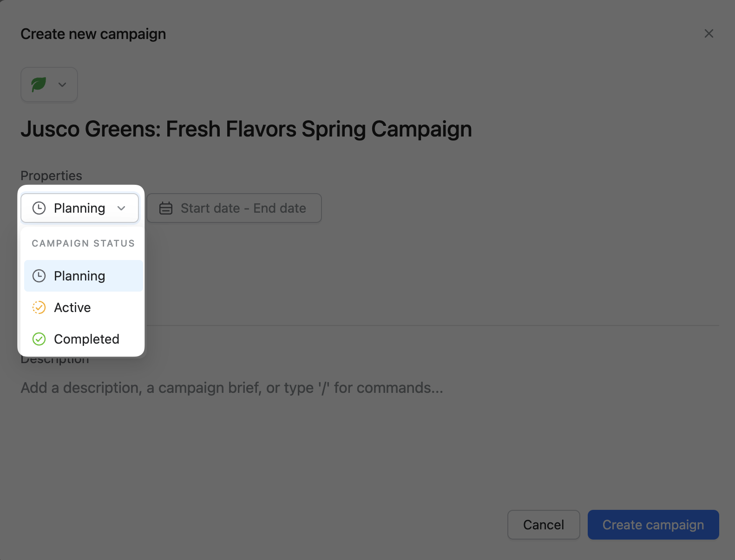Choose the Active campaign status
The width and height of the screenshot is (735, 560).
72,307
